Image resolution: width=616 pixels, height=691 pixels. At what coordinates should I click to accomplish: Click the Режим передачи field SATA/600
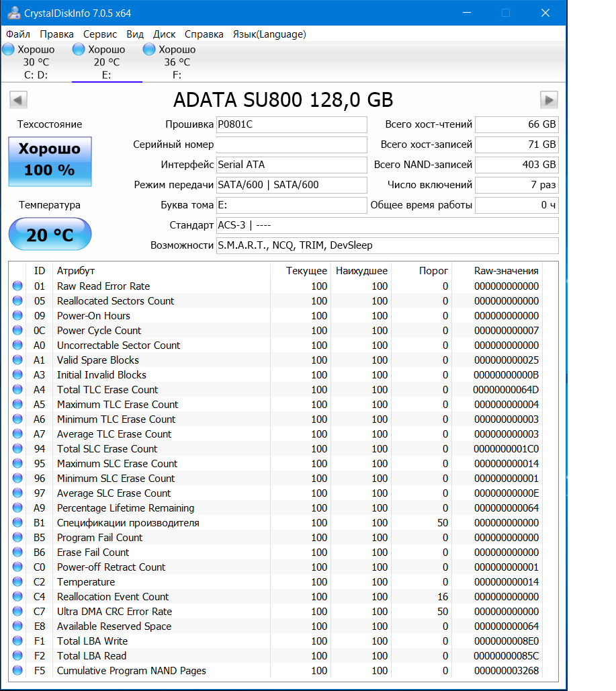[292, 185]
